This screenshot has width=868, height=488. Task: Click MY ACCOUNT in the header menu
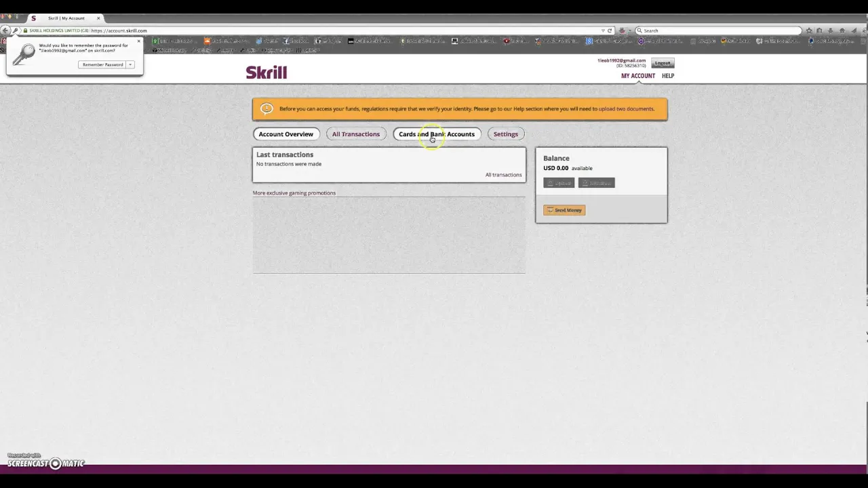tap(638, 76)
